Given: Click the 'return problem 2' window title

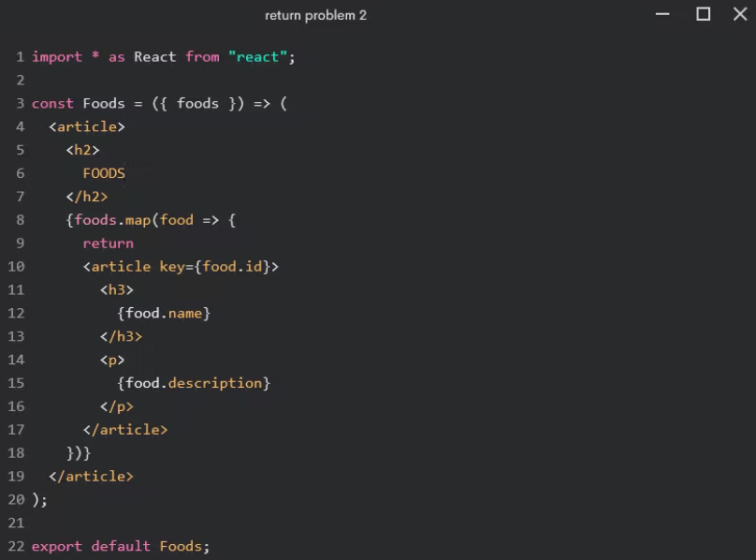Looking at the screenshot, I should [315, 15].
